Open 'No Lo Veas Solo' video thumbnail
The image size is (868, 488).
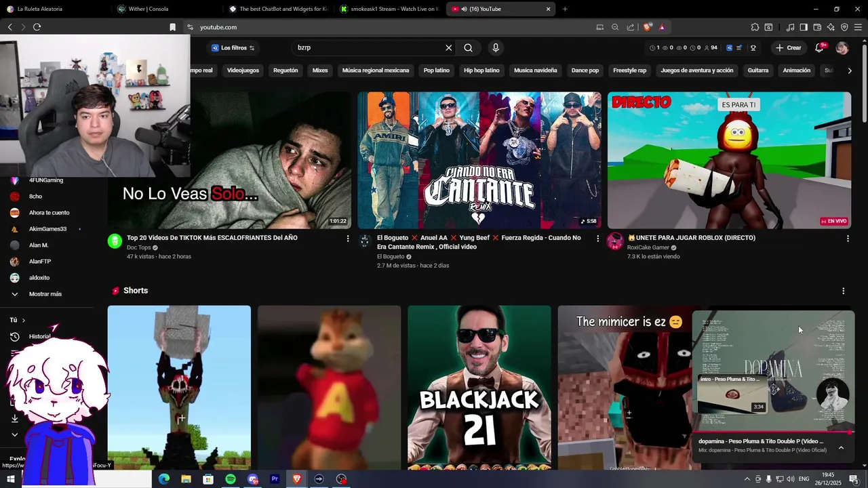271,161
